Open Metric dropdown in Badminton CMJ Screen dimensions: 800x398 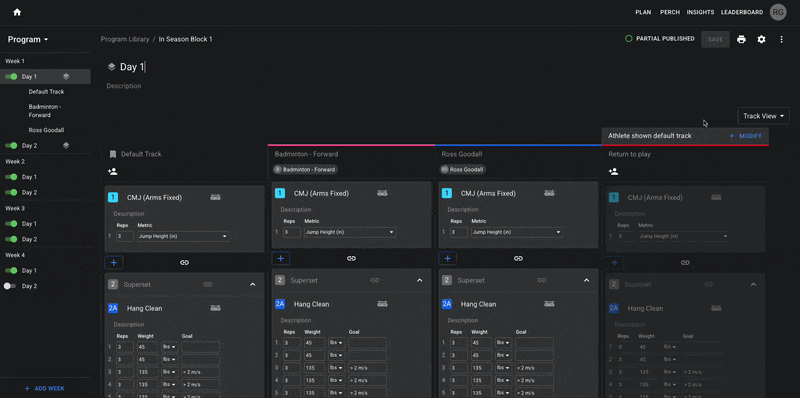tap(349, 232)
